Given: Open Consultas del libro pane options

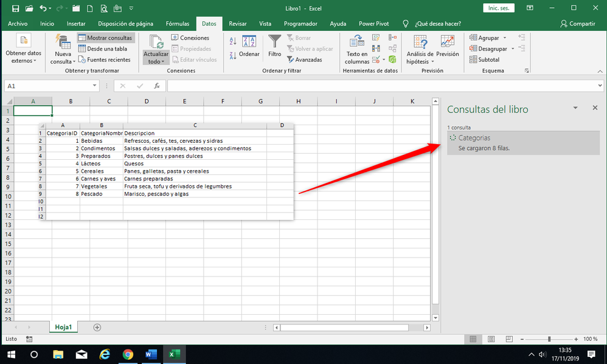Looking at the screenshot, I should coord(575,108).
